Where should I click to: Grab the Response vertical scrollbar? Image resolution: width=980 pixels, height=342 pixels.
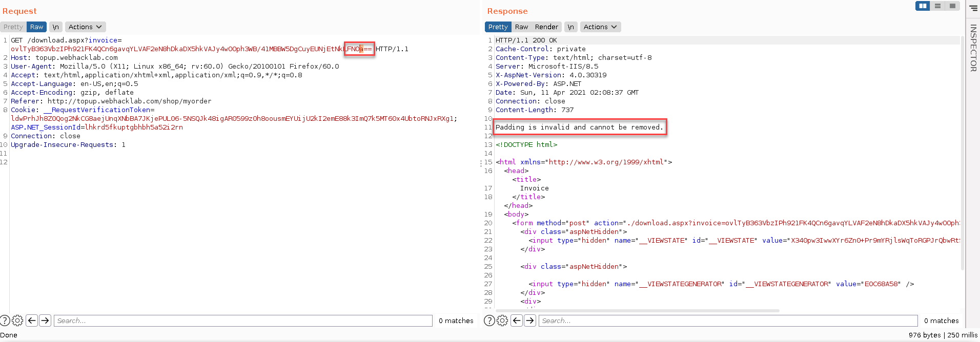[x=962, y=154]
